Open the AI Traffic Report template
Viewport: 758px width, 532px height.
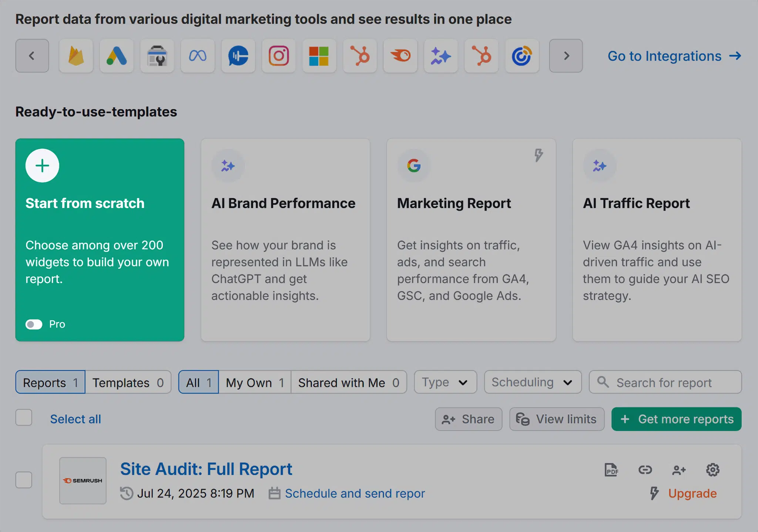657,240
